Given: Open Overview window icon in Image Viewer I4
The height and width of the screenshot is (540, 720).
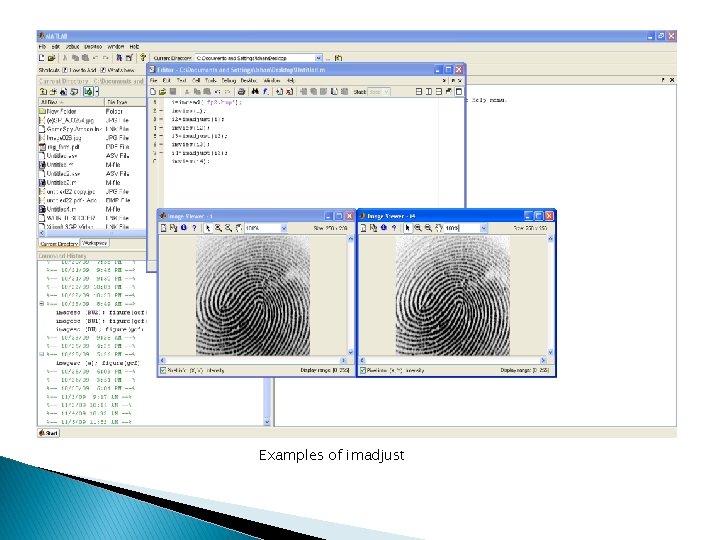Looking at the screenshot, I should pyautogui.click(x=363, y=228).
